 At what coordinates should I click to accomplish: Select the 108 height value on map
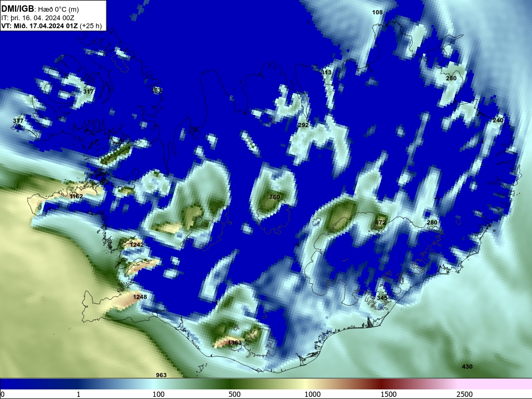377,12
